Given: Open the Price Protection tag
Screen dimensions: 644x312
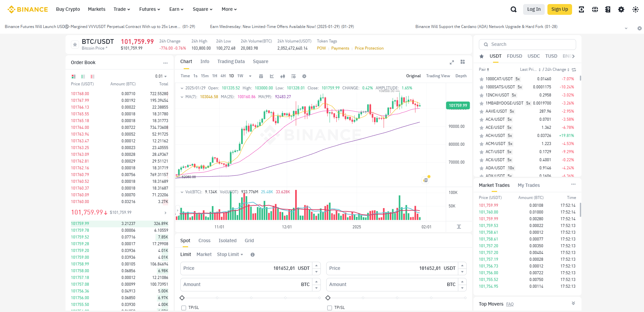Looking at the screenshot, I should (x=369, y=48).
